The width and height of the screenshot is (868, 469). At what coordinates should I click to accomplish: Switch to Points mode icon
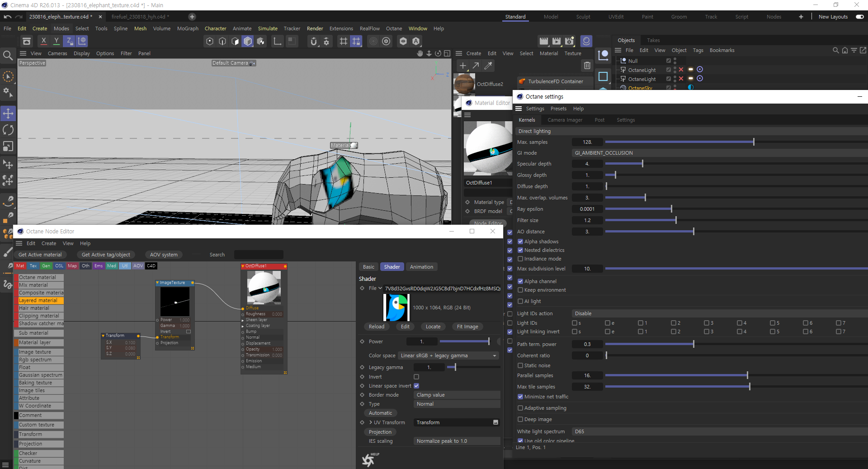coord(210,41)
